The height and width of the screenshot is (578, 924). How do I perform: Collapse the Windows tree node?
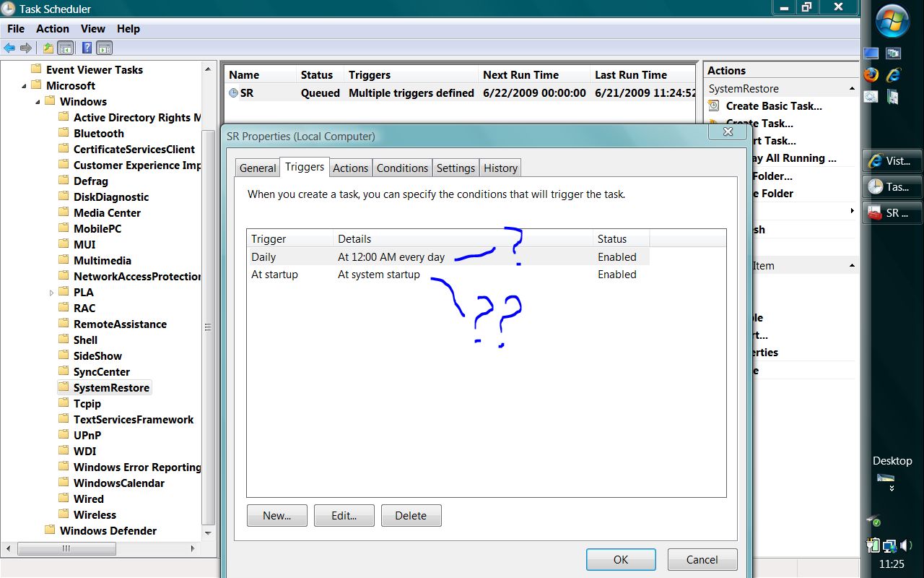click(x=36, y=101)
